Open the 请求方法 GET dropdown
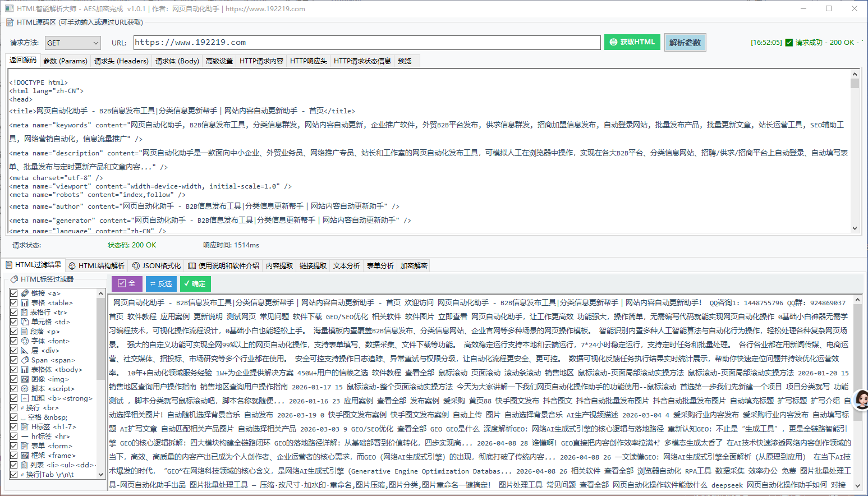 click(72, 43)
